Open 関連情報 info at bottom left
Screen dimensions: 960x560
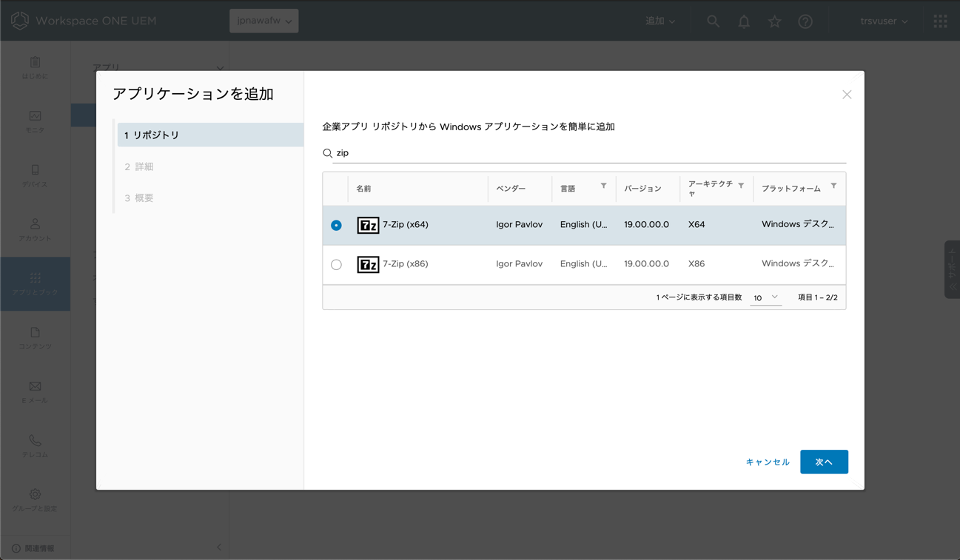[x=33, y=548]
